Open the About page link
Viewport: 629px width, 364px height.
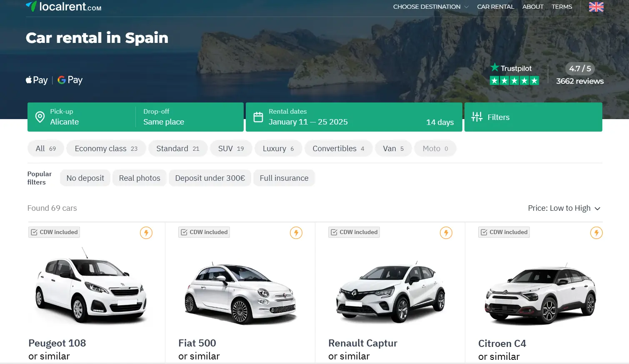(533, 7)
